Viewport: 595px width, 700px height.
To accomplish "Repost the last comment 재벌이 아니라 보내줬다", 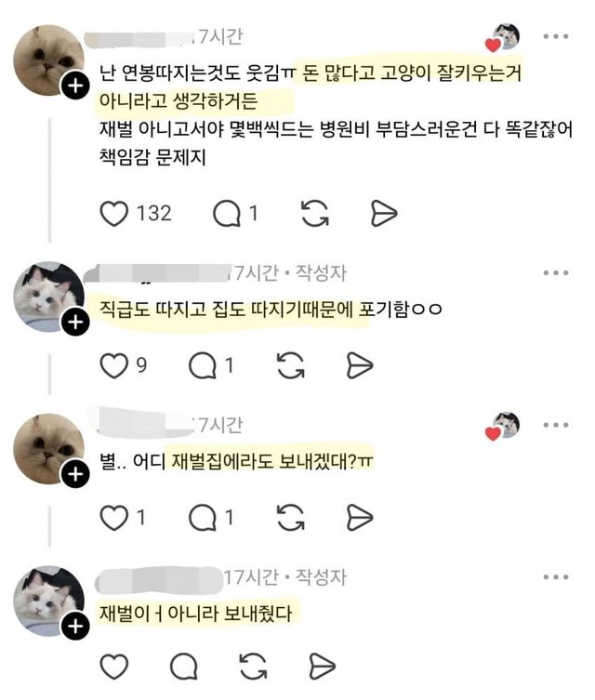I will [253, 667].
